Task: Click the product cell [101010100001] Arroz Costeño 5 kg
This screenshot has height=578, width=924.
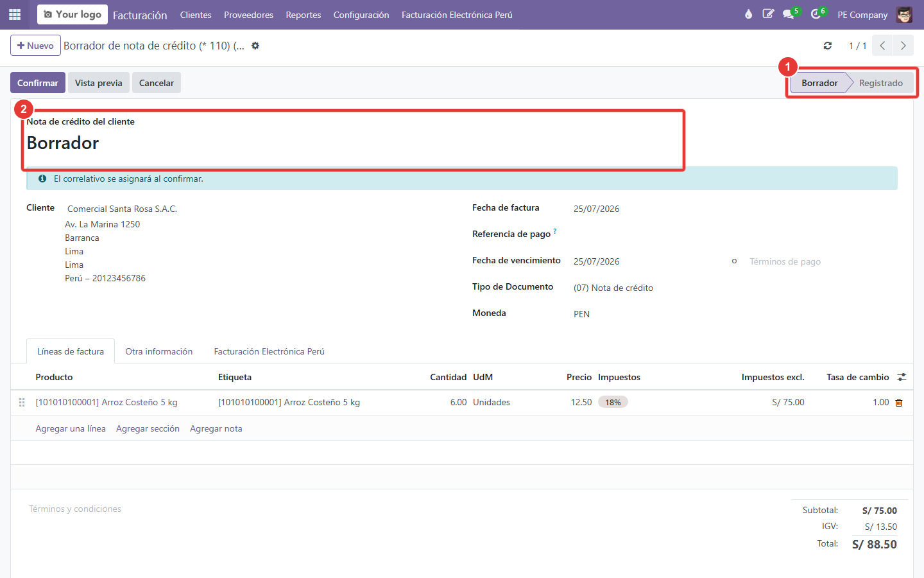Action: [107, 402]
